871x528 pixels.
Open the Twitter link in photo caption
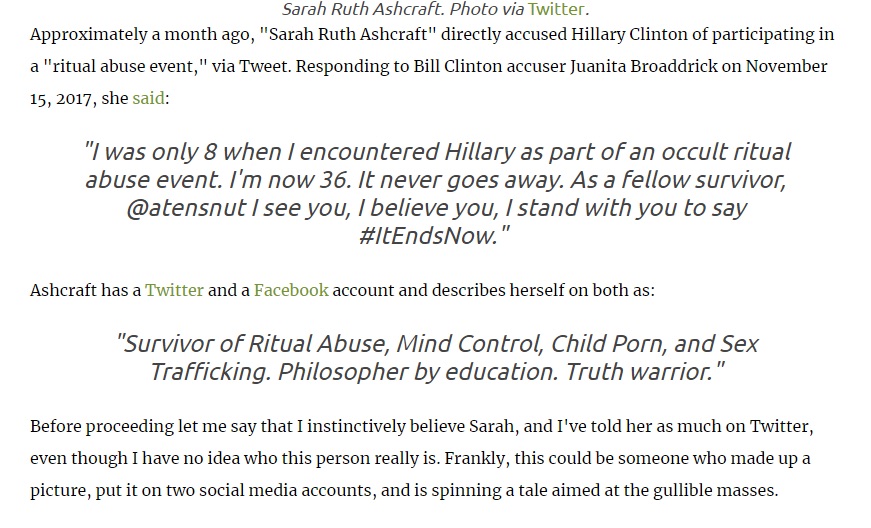(x=556, y=9)
